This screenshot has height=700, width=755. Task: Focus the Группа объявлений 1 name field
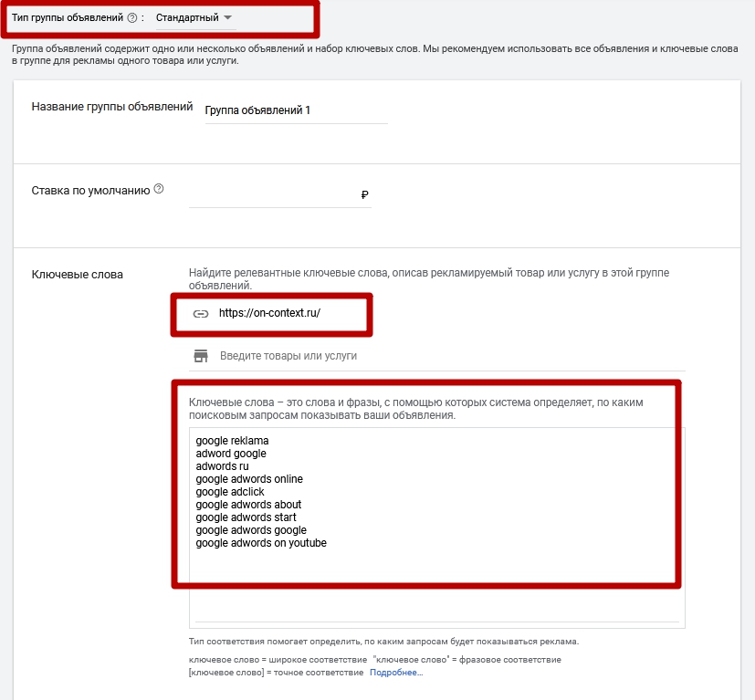point(295,110)
